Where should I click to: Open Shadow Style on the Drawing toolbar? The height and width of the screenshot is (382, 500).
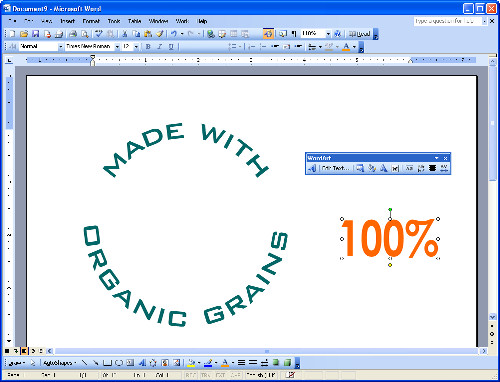tap(276, 362)
